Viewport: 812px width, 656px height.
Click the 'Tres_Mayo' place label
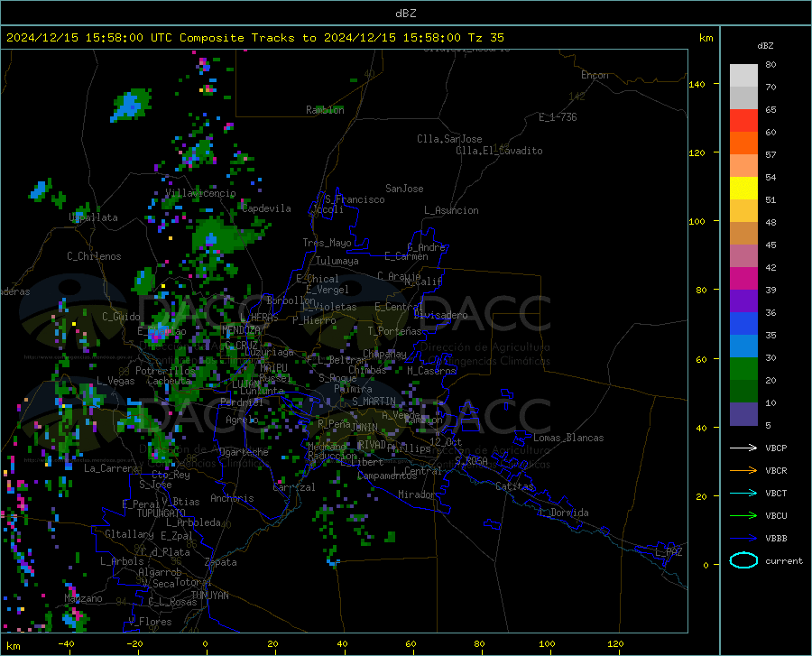(328, 243)
